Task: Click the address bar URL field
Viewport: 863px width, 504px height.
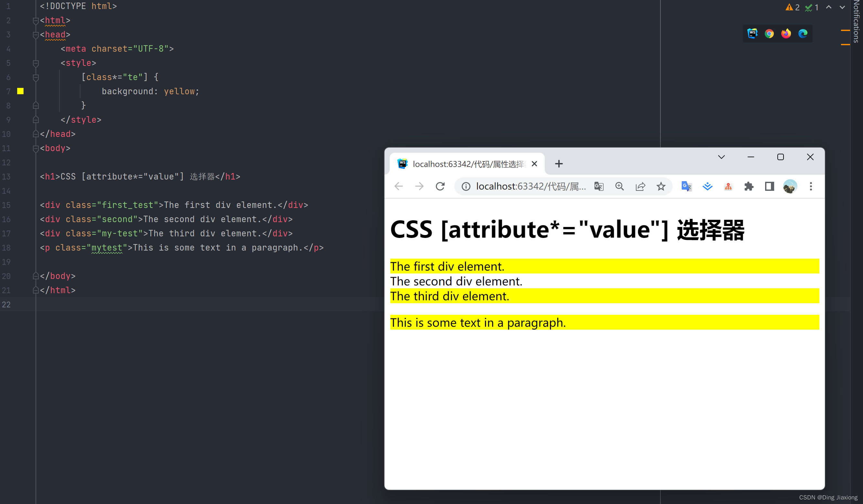Action: (531, 187)
